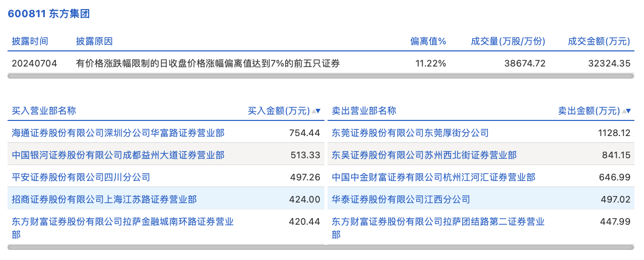This screenshot has width=644, height=260.
Task: Click the scrollbar under the disclosure summary table
Action: [x=320, y=76]
